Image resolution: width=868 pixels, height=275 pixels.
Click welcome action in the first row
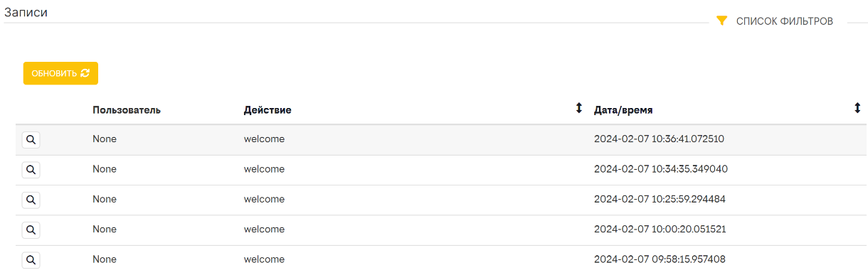(264, 139)
